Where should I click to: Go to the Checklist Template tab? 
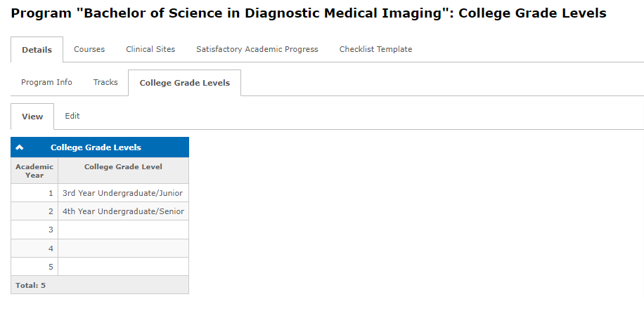click(x=375, y=49)
